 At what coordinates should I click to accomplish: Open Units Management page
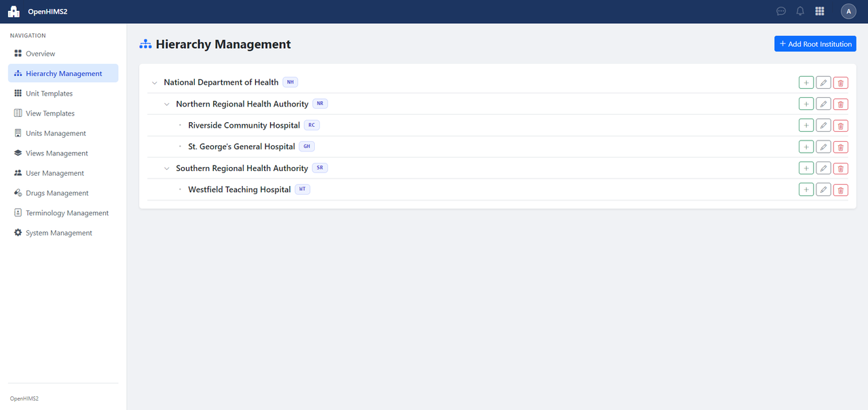(x=63, y=133)
